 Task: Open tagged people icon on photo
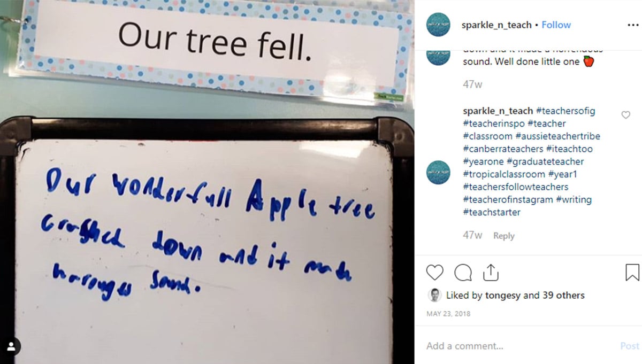(11, 346)
